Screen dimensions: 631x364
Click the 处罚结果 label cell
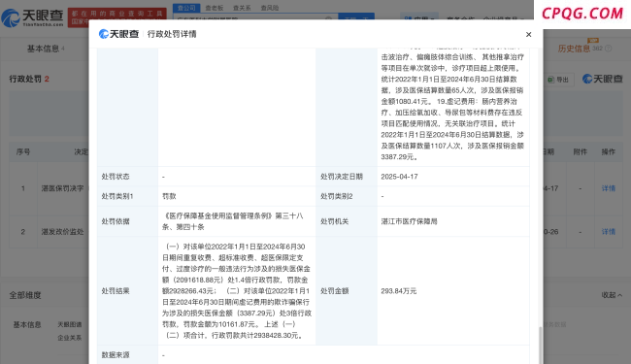point(127,291)
